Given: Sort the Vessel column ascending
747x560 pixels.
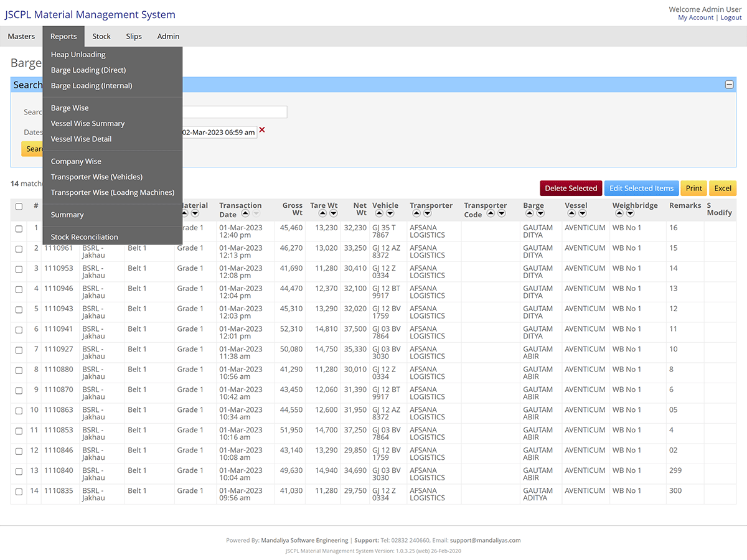Looking at the screenshot, I should [571, 213].
